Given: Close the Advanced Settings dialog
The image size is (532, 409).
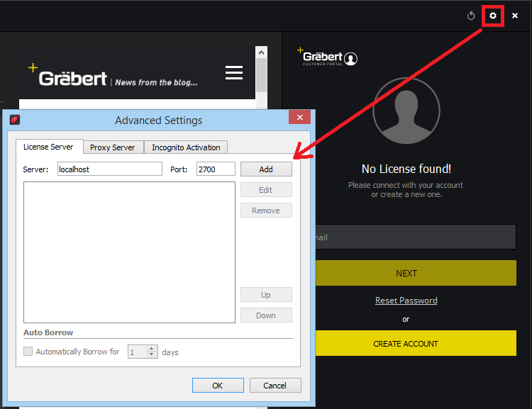Looking at the screenshot, I should tap(299, 118).
